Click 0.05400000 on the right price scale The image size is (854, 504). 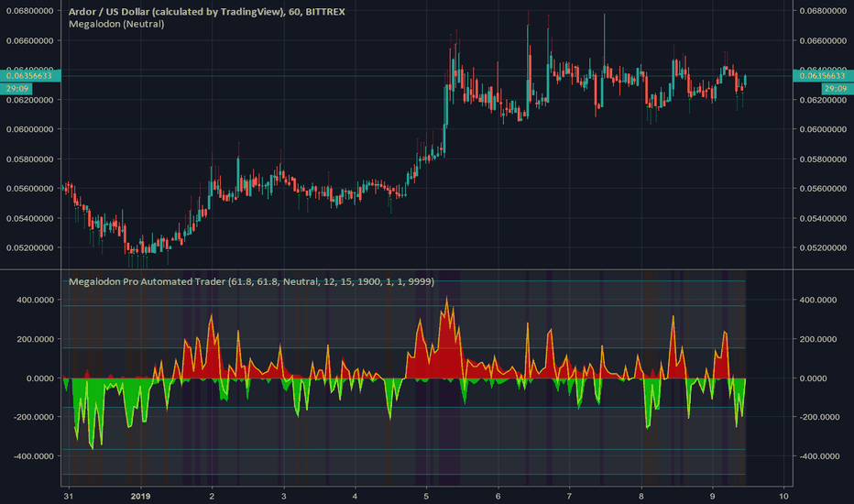click(x=823, y=218)
